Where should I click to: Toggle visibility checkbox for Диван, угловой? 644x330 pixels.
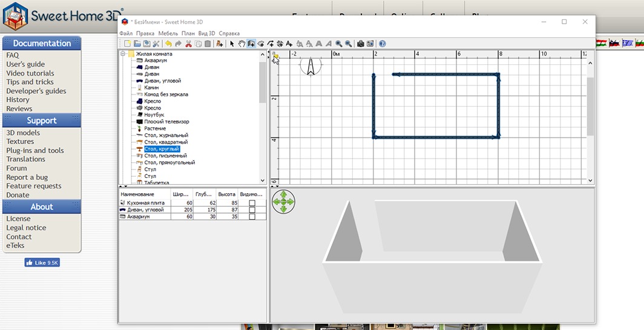point(252,210)
